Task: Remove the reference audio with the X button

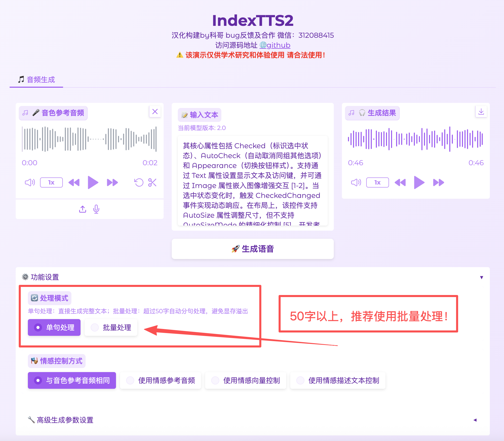Action: 155,112
